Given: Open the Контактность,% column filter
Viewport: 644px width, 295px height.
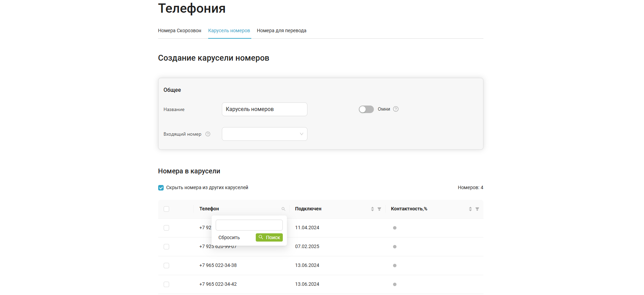Looking at the screenshot, I should (477, 209).
